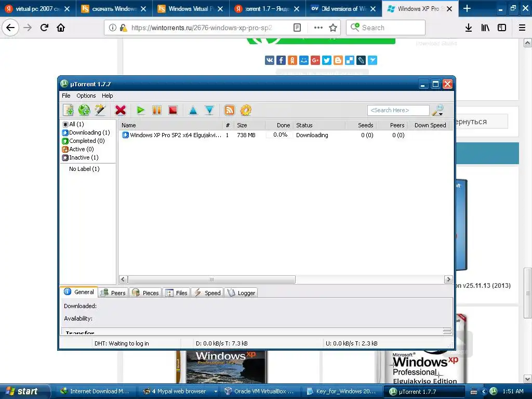532x399 pixels.
Task: Switch to Peers tab
Action: 114,293
